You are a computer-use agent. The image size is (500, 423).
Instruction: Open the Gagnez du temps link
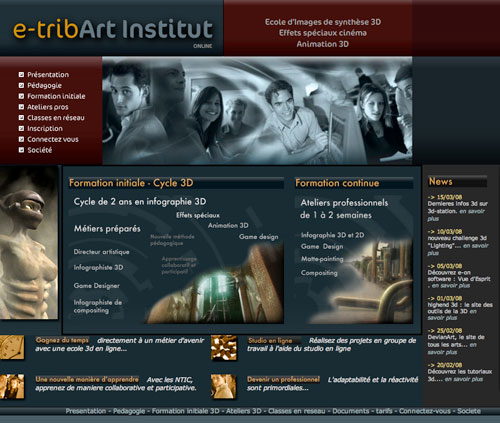click(62, 340)
